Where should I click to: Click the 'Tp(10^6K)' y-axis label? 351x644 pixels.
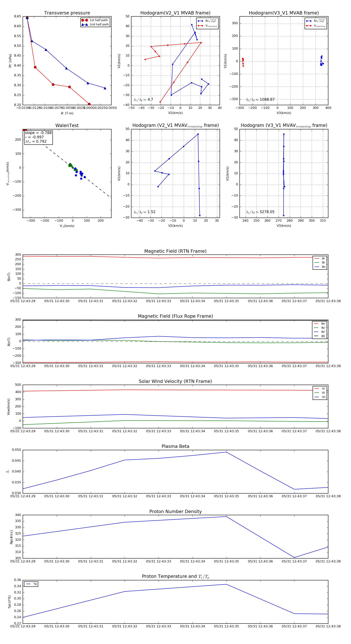[10, 602]
